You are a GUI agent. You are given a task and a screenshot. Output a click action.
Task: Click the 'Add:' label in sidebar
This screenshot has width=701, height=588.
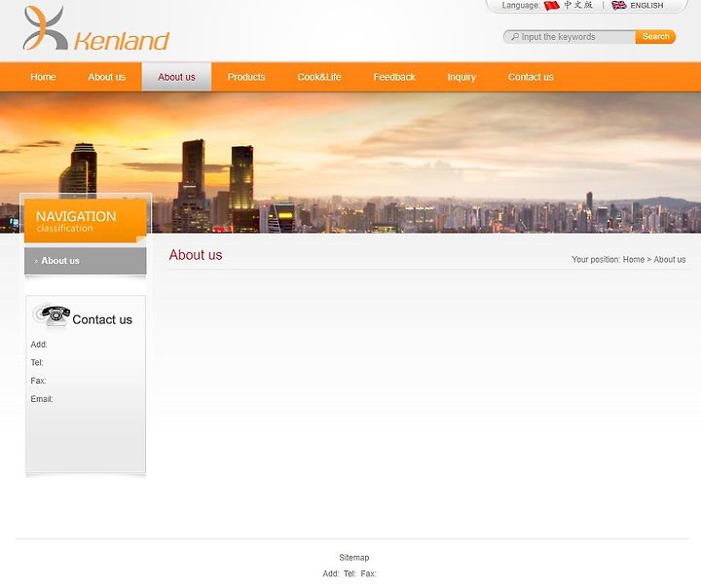pyautogui.click(x=39, y=345)
